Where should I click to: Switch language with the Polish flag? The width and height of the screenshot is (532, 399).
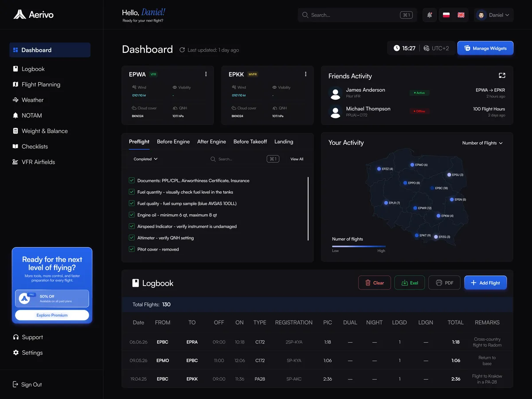point(446,15)
